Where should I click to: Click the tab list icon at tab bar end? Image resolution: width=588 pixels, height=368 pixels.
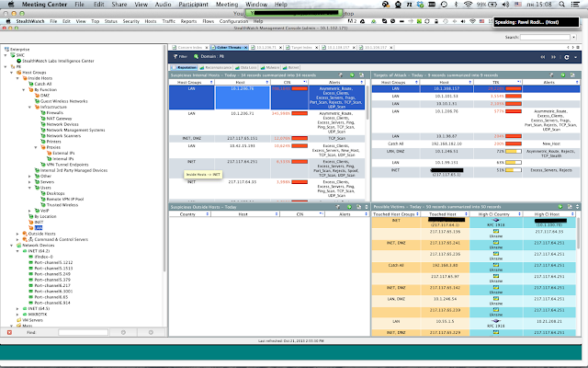click(x=578, y=47)
